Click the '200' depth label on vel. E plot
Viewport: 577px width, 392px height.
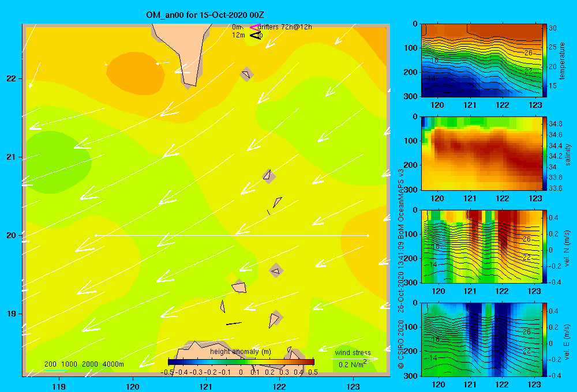point(410,351)
